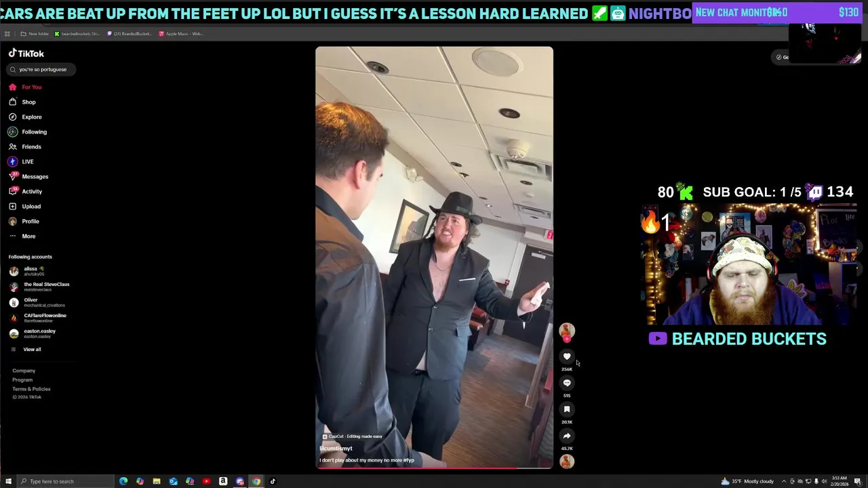Open the Company footer link

point(24,371)
